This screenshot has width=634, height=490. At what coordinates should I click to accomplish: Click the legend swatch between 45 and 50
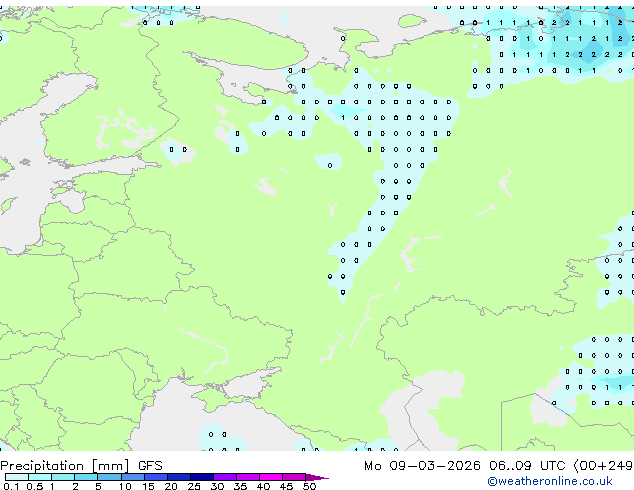point(294,477)
